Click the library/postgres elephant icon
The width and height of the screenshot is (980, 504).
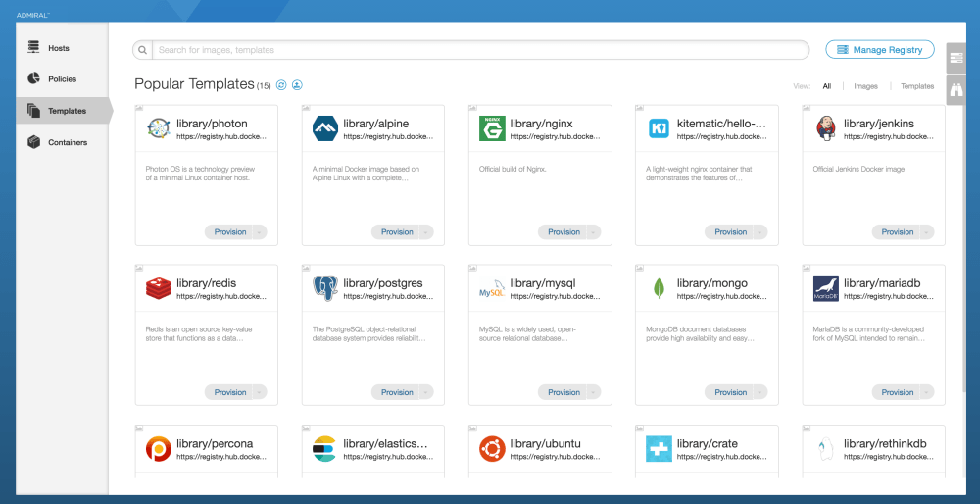[325, 288]
